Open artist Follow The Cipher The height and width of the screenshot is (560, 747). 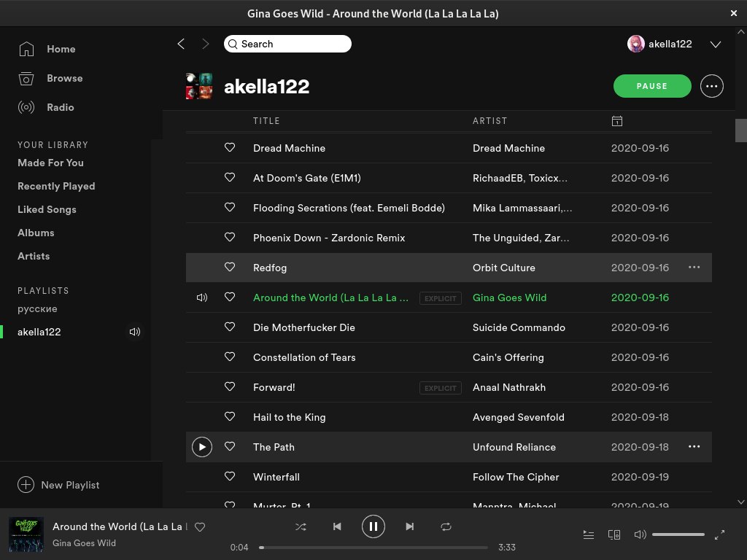(x=516, y=477)
